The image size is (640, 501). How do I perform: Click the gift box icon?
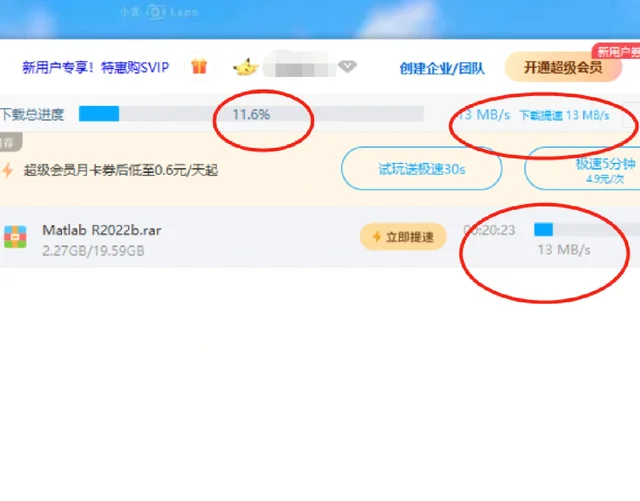point(199,67)
